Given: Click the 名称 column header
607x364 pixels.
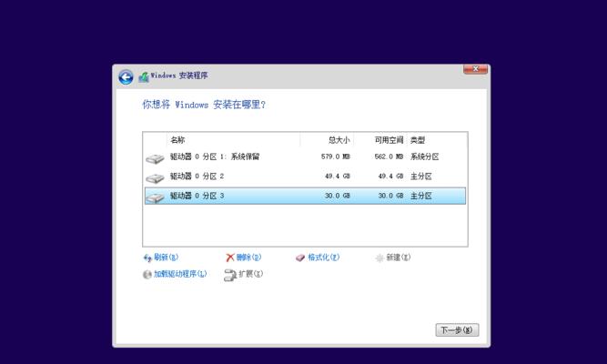Looking at the screenshot, I should click(234, 140).
